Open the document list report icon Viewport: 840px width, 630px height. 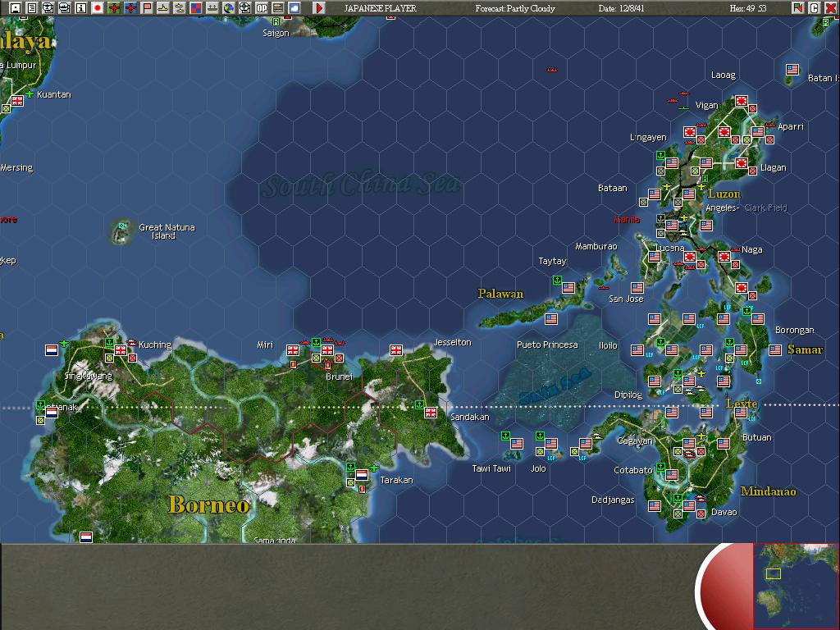[32, 8]
